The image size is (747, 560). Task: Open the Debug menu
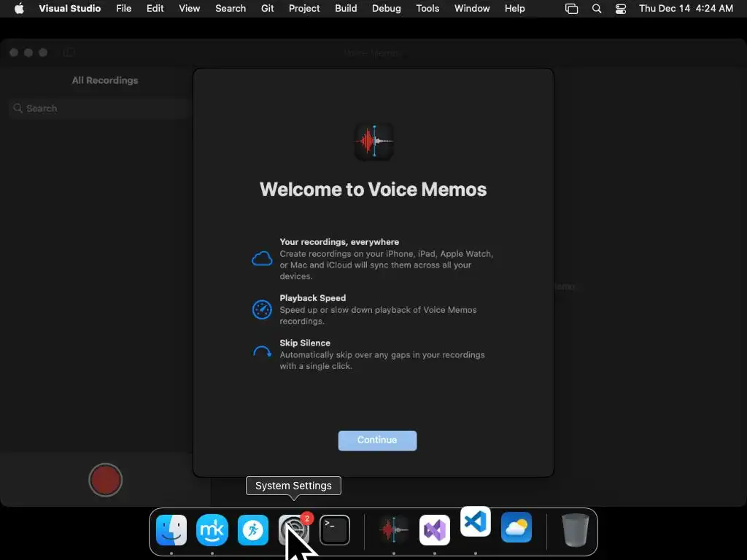[387, 8]
